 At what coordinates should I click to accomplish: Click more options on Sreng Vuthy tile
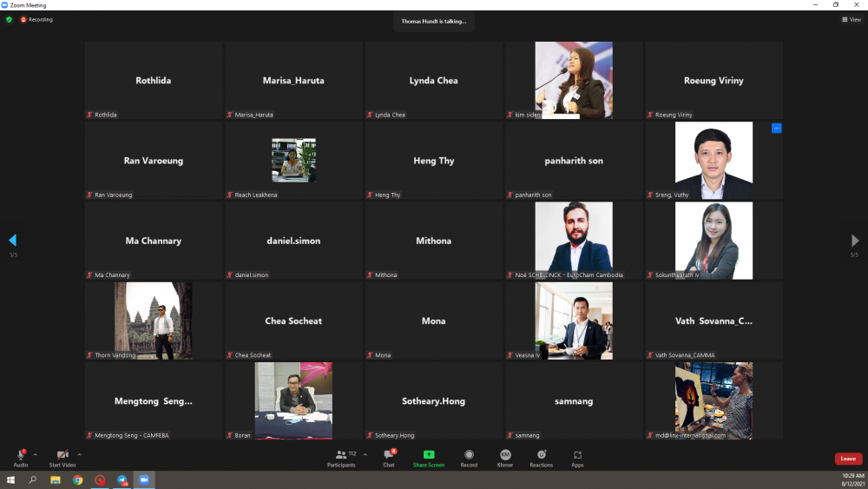click(777, 129)
